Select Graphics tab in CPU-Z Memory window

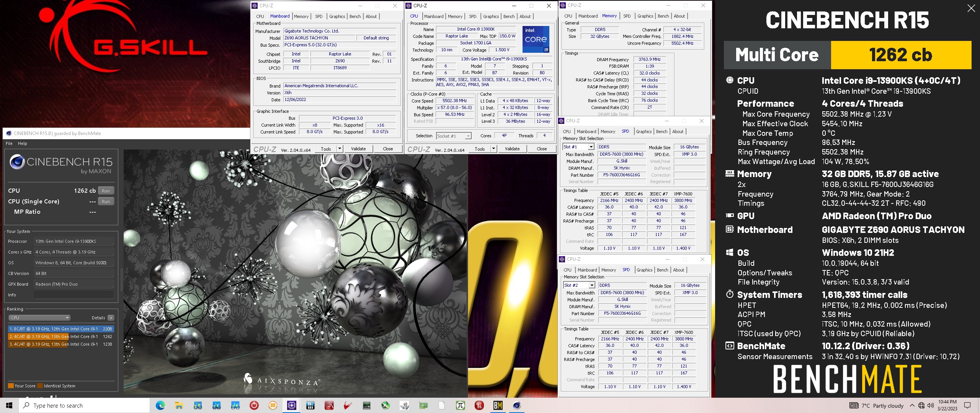pyautogui.click(x=645, y=16)
